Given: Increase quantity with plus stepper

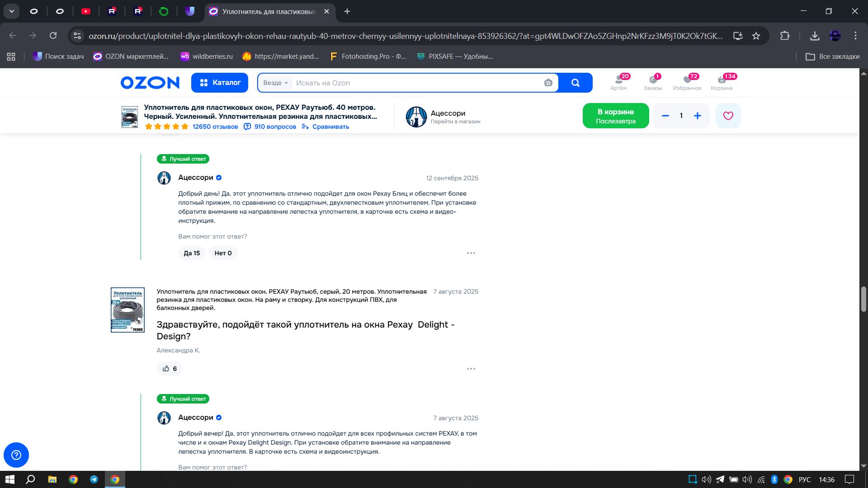Looking at the screenshot, I should (697, 116).
